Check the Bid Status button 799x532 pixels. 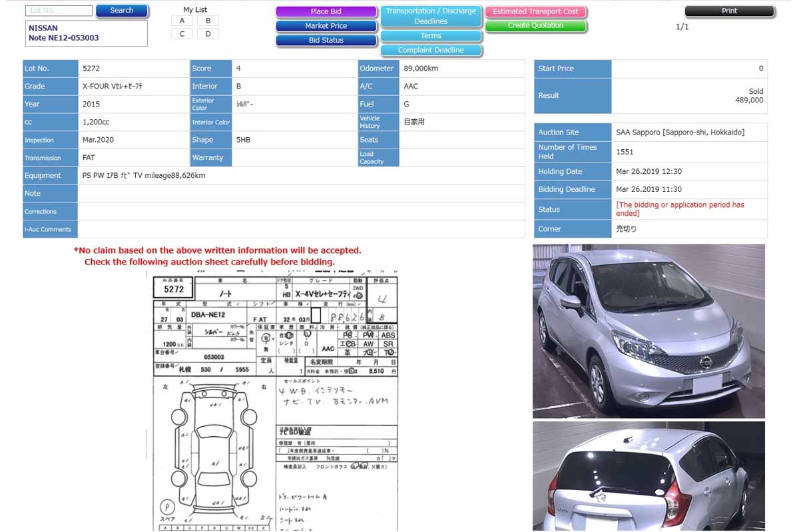(326, 41)
